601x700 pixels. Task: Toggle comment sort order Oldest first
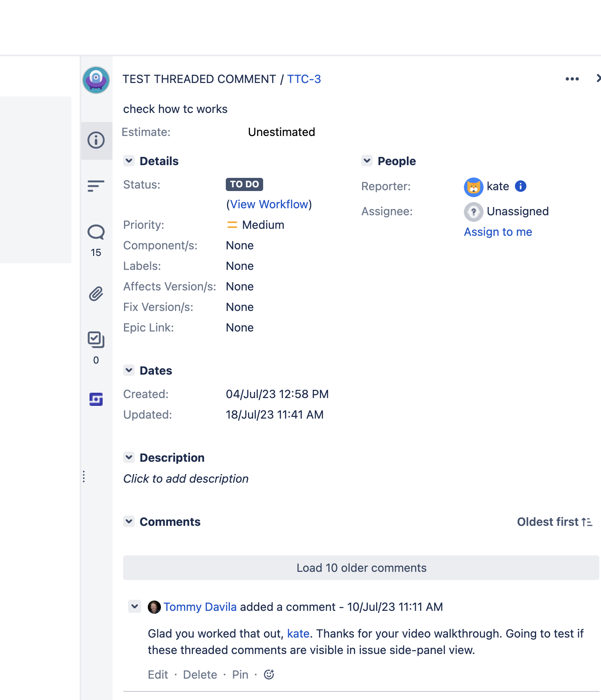(555, 522)
